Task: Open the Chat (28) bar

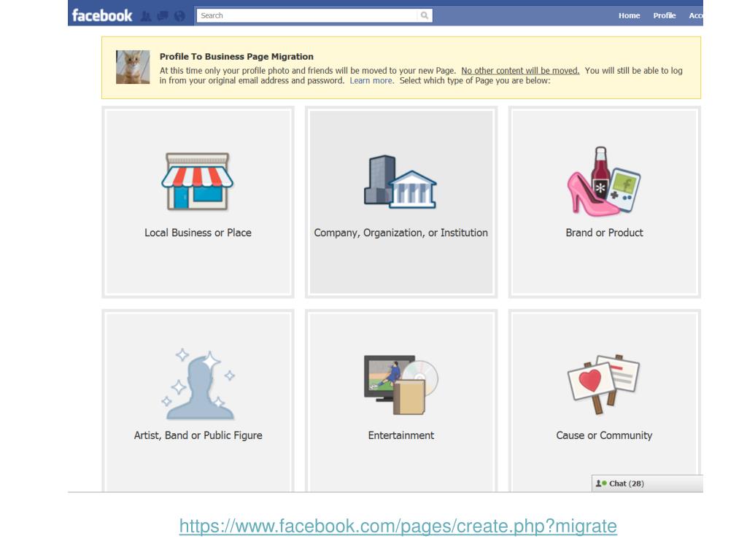Action: tap(647, 483)
